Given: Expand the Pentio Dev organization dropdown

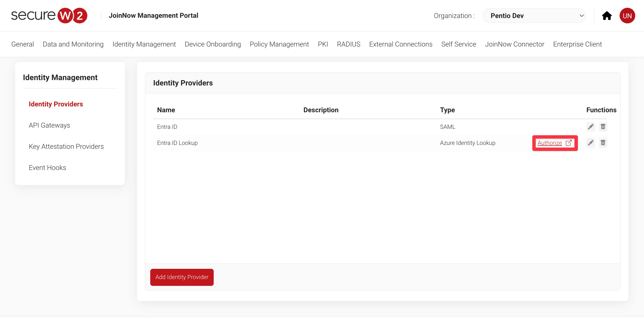Looking at the screenshot, I should coord(534,16).
